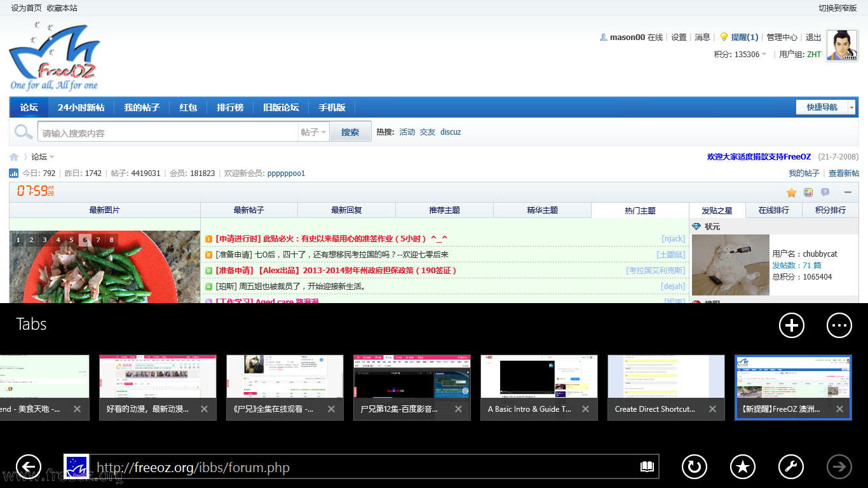Switch to reading view book icon
The height and width of the screenshot is (488, 868).
click(x=647, y=467)
